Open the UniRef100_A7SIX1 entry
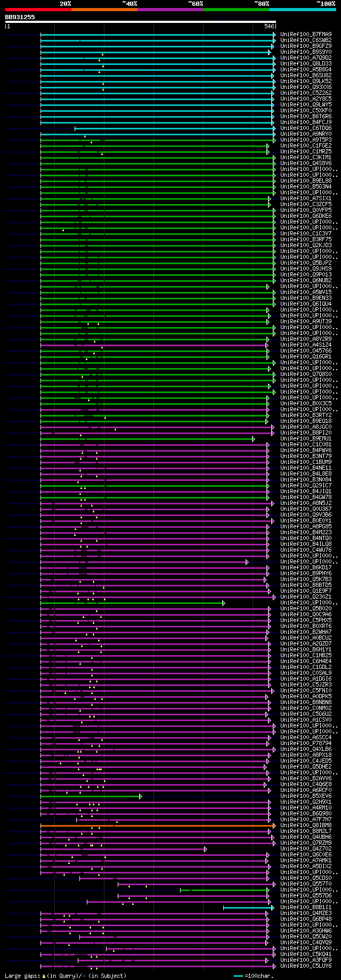 tap(306, 199)
